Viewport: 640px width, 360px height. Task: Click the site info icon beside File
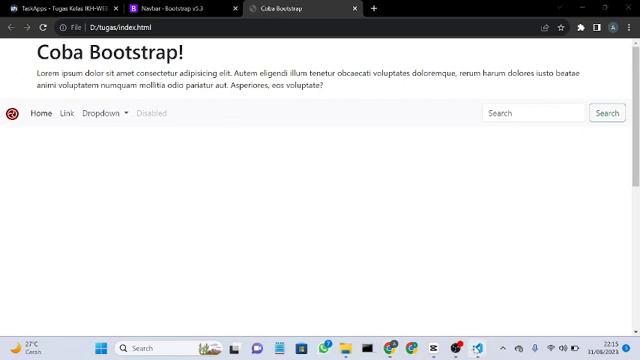click(x=63, y=27)
